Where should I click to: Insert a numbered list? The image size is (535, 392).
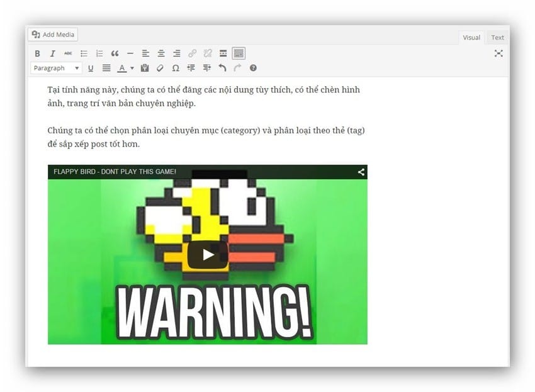click(99, 53)
